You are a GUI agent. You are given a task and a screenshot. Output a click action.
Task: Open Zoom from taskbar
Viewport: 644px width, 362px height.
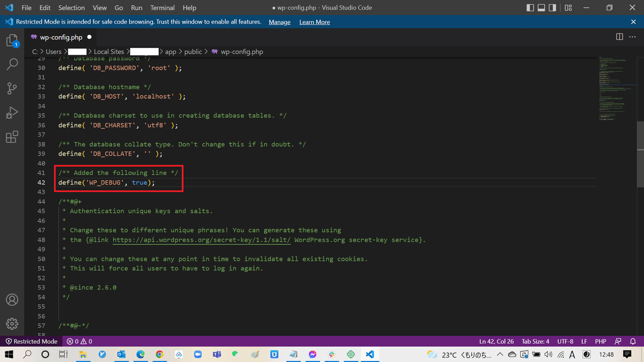[197, 354]
